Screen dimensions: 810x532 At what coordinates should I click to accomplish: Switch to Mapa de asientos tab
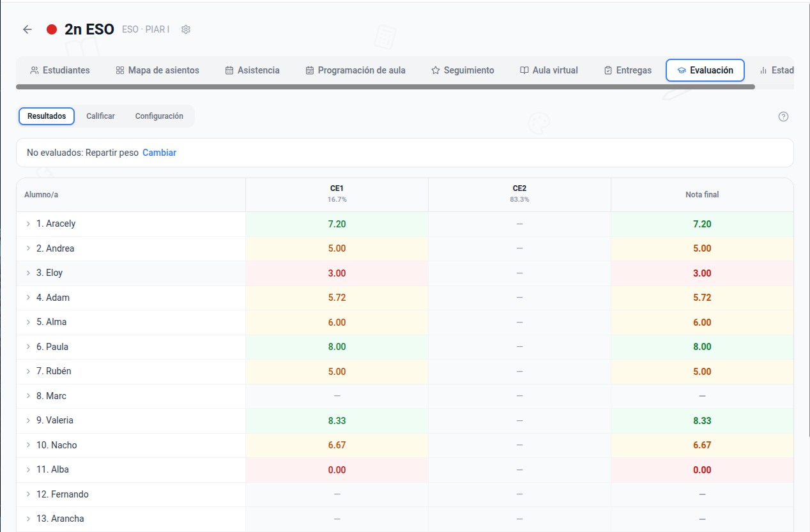pos(157,70)
